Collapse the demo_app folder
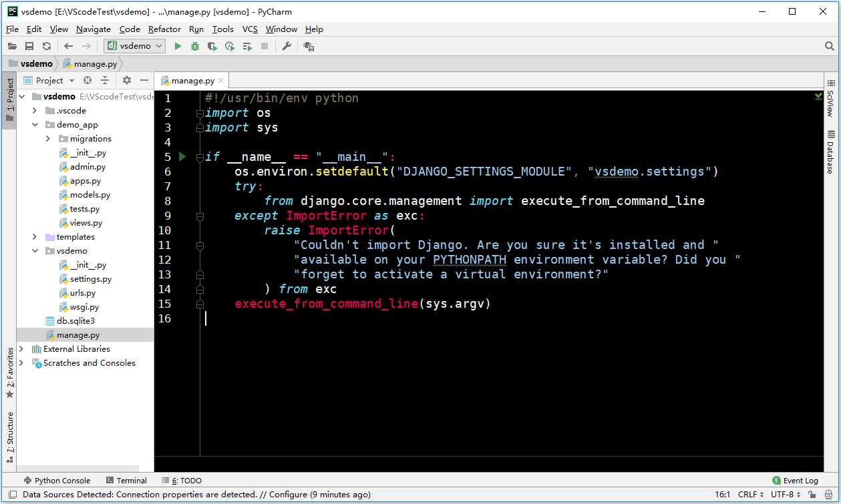This screenshot has height=504, width=841. (x=35, y=124)
